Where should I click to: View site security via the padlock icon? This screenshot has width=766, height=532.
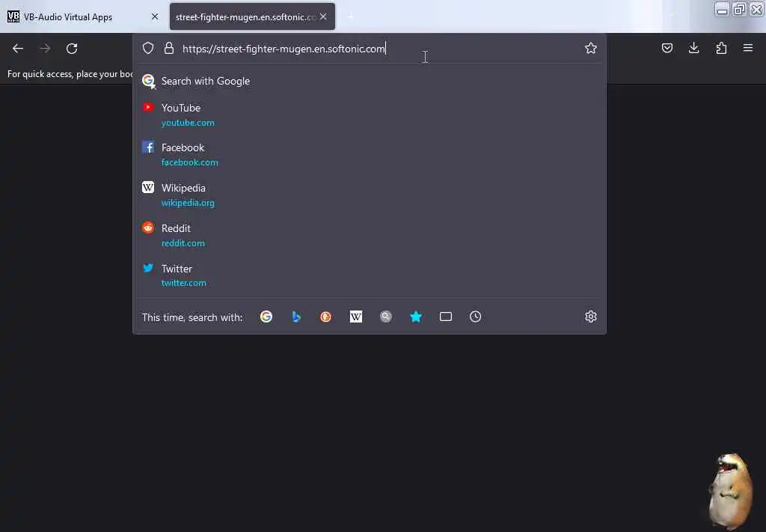(169, 48)
